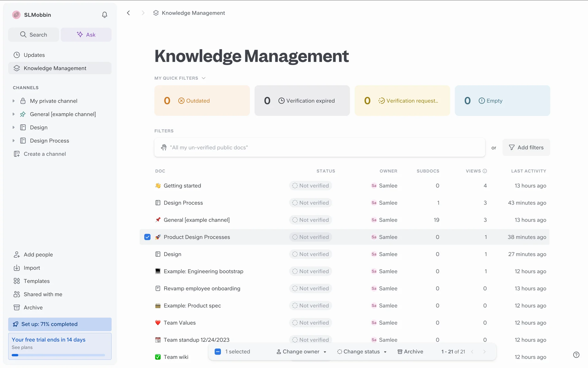This screenshot has width=588, height=368.
Task: Click the notification bell icon
Action: click(104, 15)
